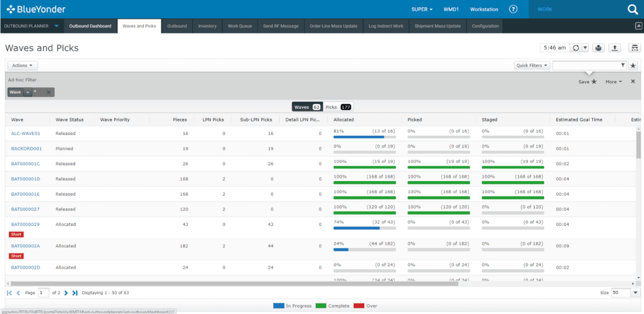Expand the Quick Filters dropdown
Screen dimensions: 644x314
(x=532, y=65)
